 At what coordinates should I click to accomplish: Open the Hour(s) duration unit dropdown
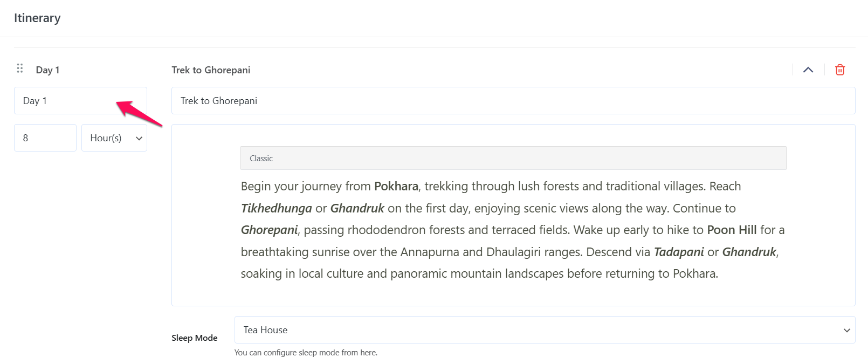(x=114, y=138)
